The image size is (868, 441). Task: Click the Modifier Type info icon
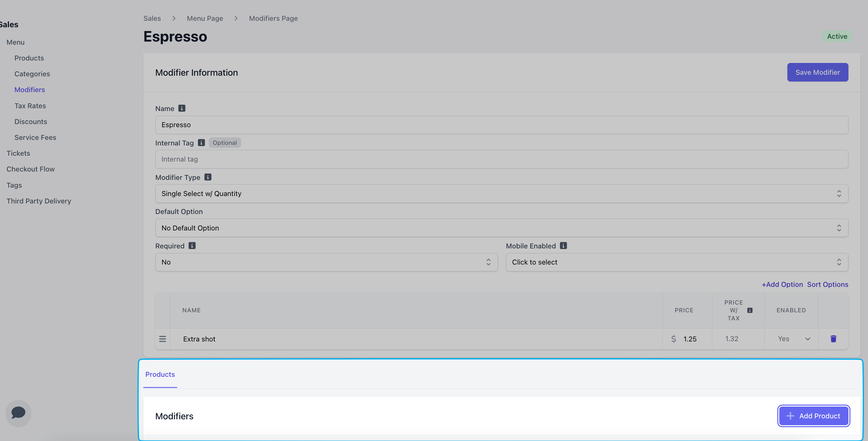coord(208,177)
